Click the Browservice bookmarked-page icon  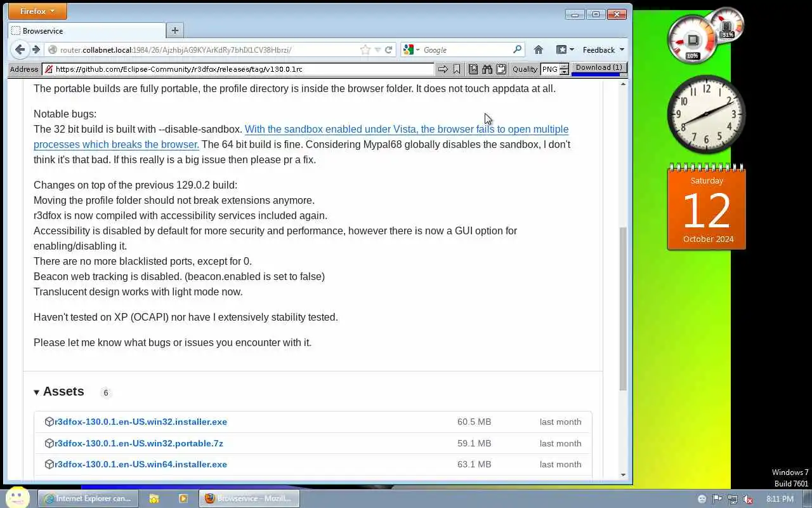point(473,69)
